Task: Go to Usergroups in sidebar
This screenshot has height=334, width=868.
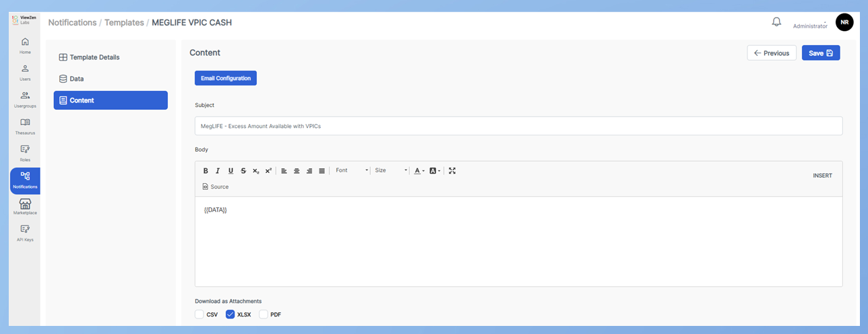Action: [x=25, y=100]
